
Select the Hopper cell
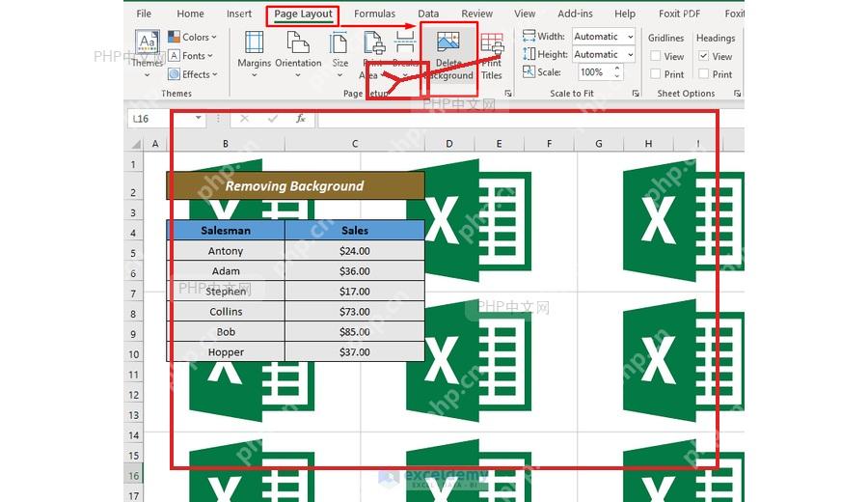pyautogui.click(x=226, y=351)
